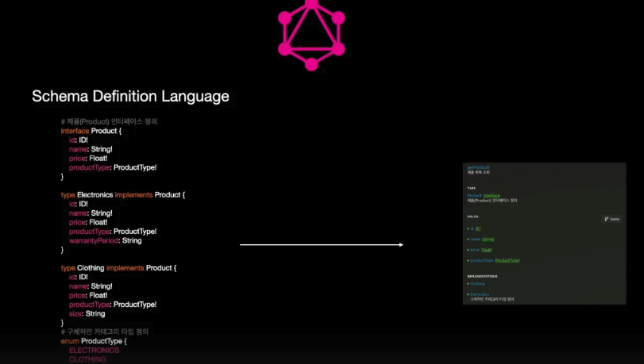
Task: Click the '# 제품(Product) 인터페이스 정의' comment
Action: pos(109,122)
